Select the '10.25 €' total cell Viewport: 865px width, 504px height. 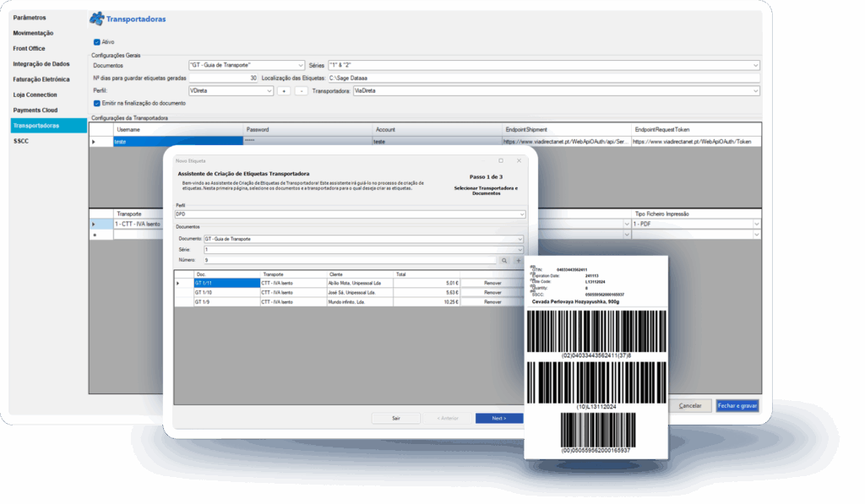427,302
